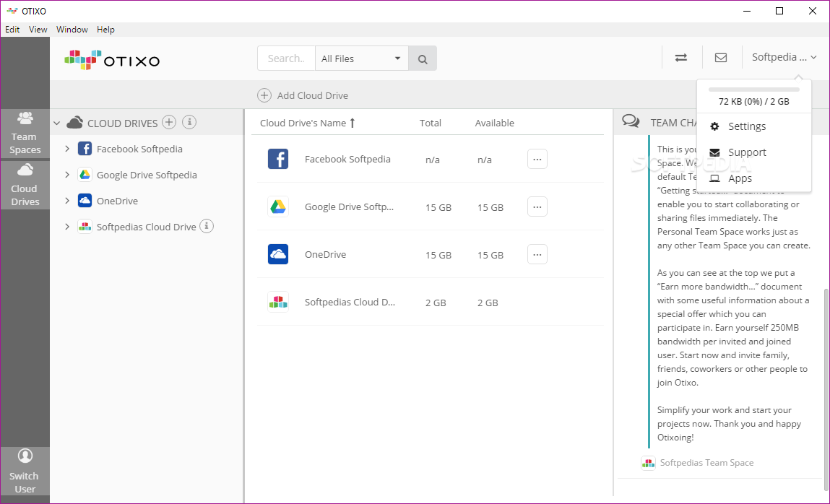830x504 pixels.
Task: Click Softpedias Cloud Drive icon in table
Action: point(278,302)
